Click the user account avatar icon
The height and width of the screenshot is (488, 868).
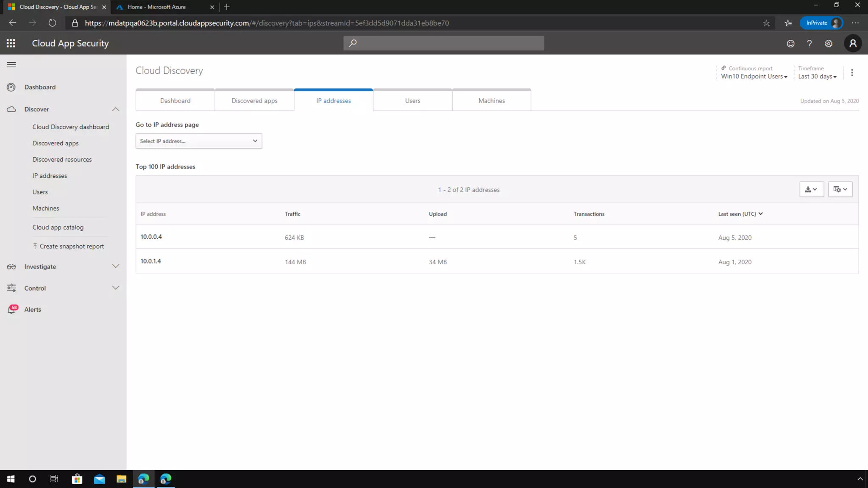[853, 44]
